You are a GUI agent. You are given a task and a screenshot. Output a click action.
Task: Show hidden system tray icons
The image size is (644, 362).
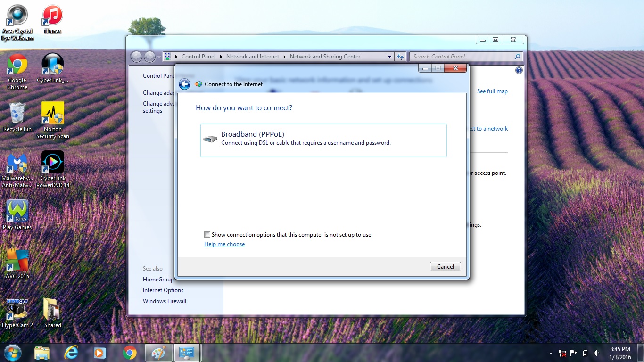551,353
